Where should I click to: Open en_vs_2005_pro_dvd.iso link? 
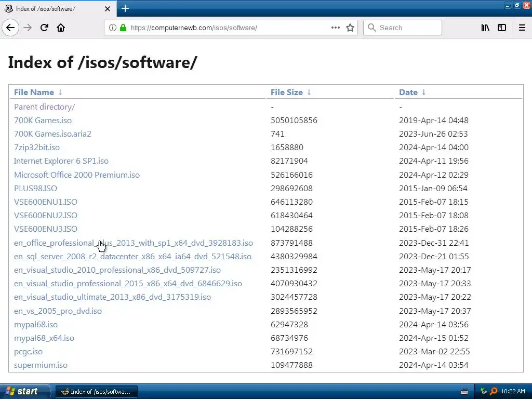pyautogui.click(x=58, y=311)
